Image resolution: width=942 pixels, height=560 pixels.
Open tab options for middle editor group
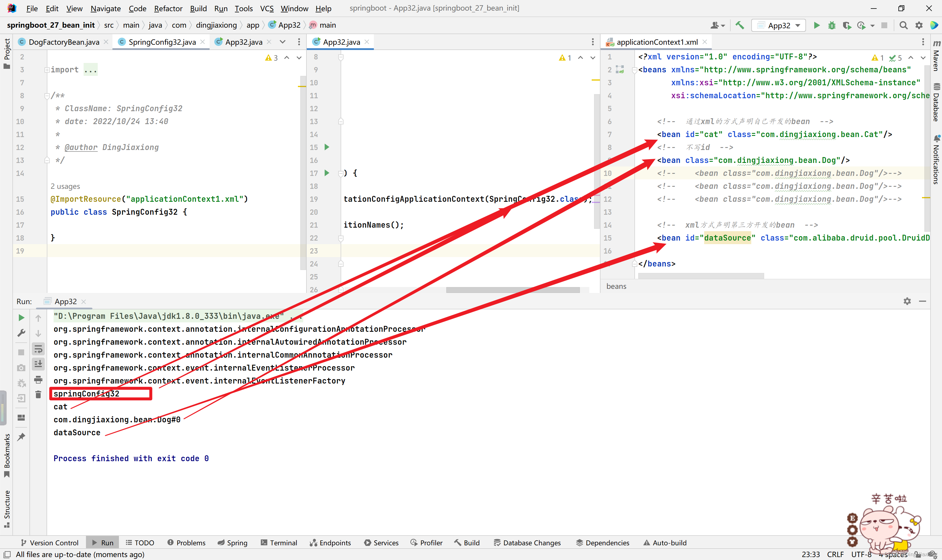593,42
